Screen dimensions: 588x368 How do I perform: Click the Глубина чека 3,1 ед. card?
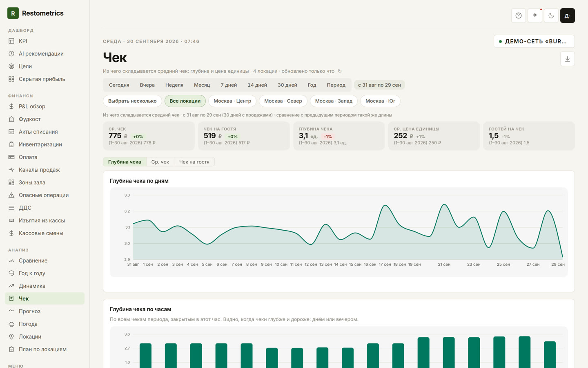[339, 136]
